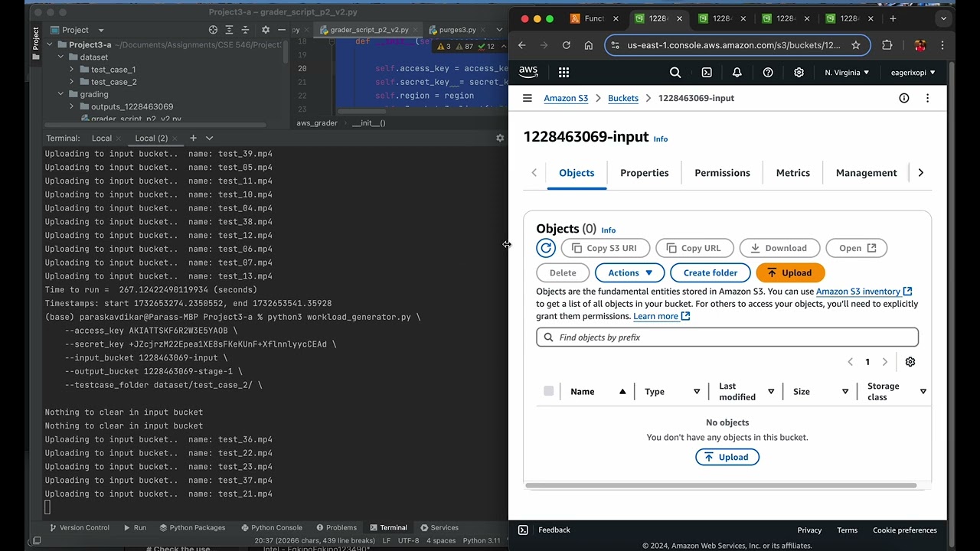The width and height of the screenshot is (980, 551).
Task: Open new browser tab
Action: tap(893, 18)
